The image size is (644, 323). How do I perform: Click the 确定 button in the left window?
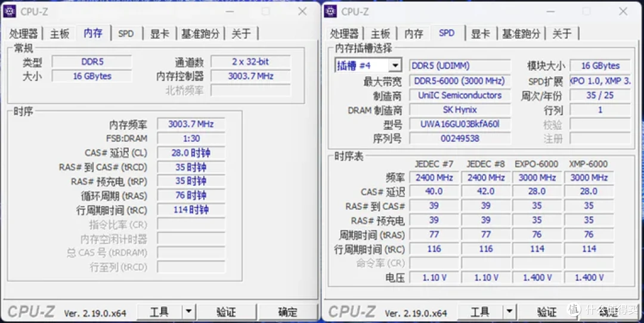click(x=287, y=312)
